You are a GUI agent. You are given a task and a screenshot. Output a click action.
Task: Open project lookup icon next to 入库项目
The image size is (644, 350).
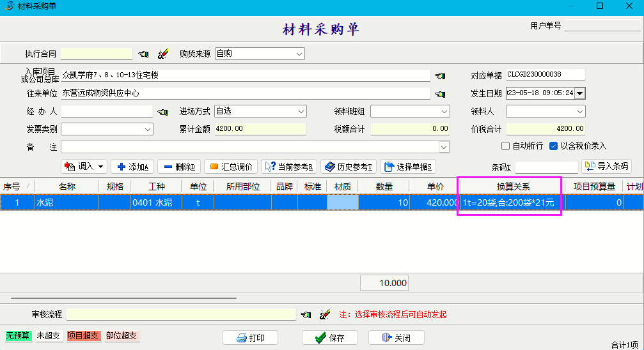tap(440, 76)
